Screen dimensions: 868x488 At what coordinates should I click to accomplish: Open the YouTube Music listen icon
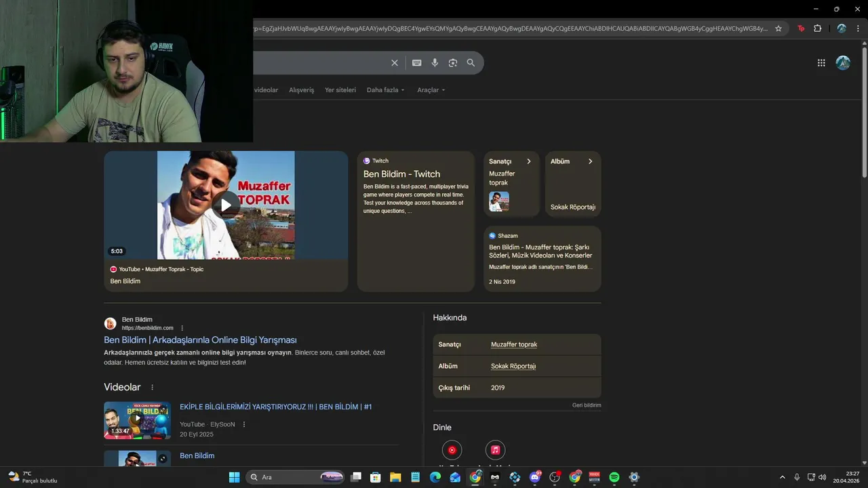point(452,450)
